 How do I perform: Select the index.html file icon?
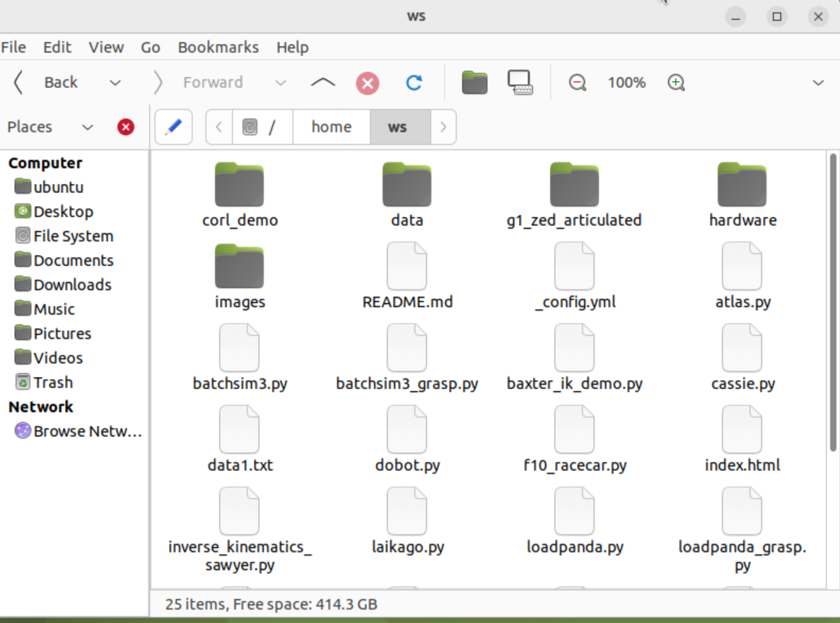coord(742,430)
